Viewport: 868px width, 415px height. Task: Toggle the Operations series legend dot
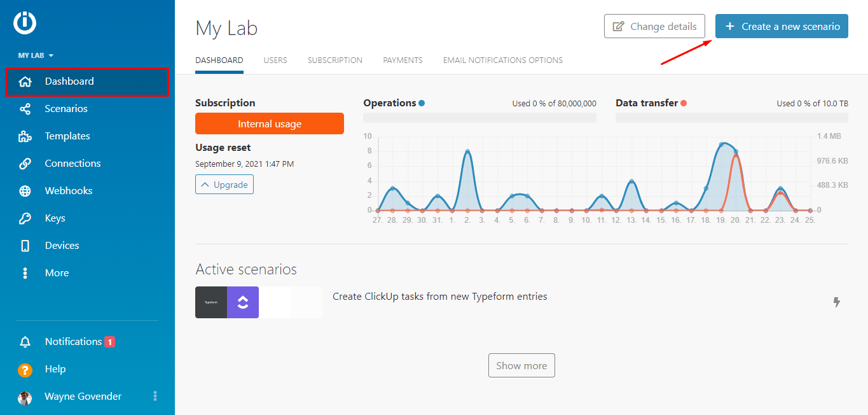tap(422, 103)
